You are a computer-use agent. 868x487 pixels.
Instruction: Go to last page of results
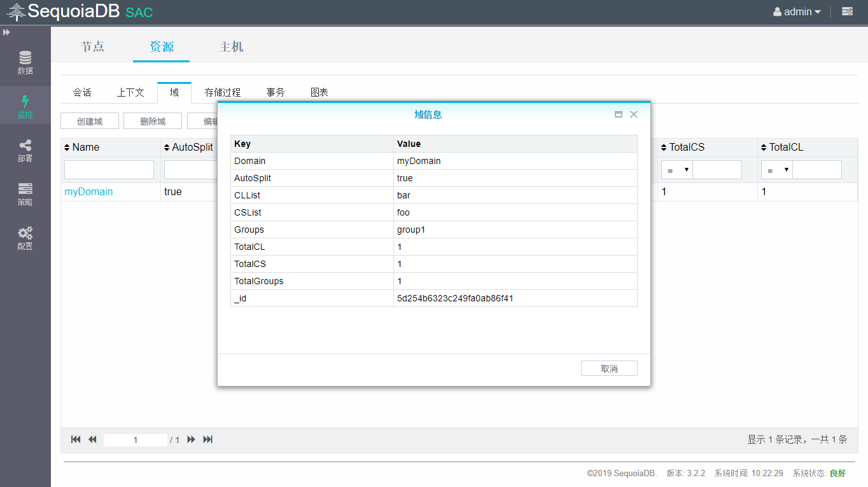[207, 439]
